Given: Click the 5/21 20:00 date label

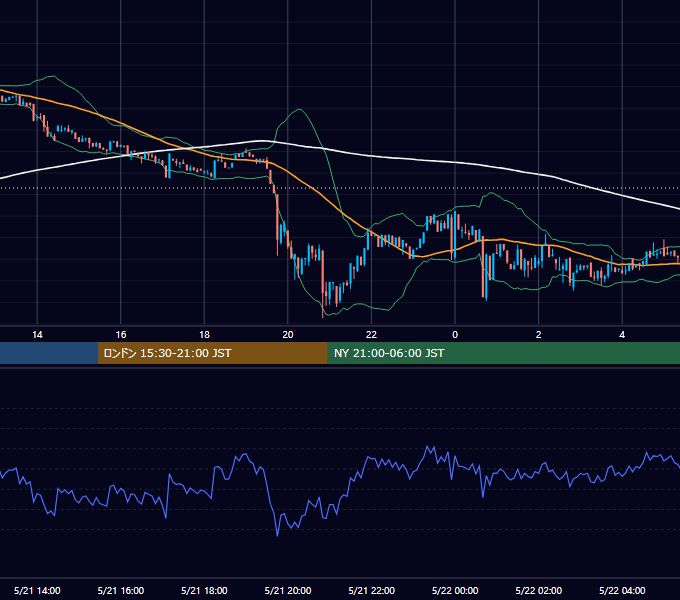Looking at the screenshot, I should coord(288,590).
